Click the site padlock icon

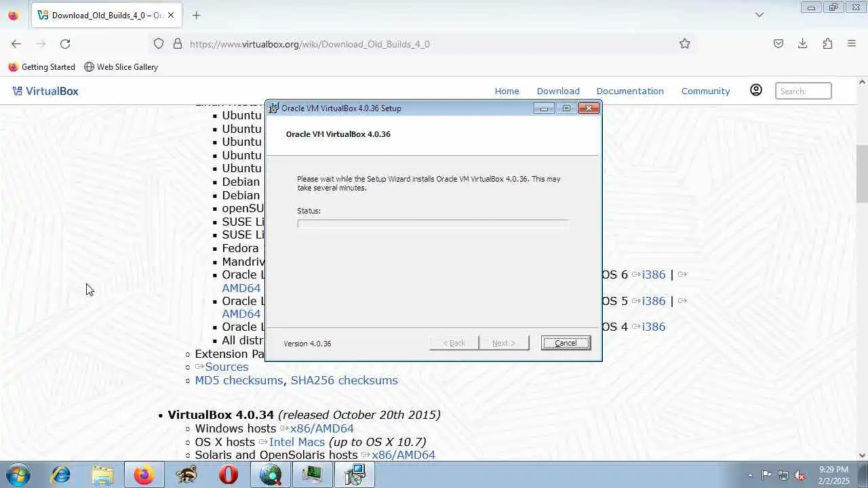[x=178, y=43]
